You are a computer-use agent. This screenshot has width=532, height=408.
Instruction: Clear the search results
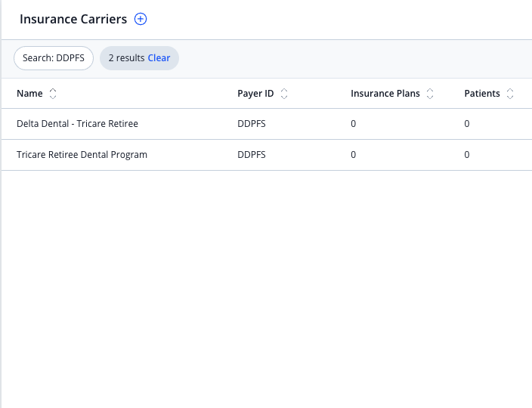coord(159,58)
